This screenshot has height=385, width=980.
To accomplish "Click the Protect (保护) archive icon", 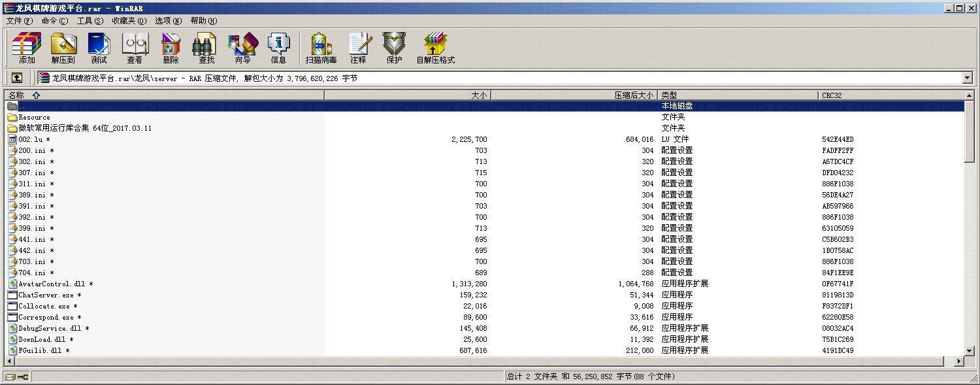I will [394, 48].
